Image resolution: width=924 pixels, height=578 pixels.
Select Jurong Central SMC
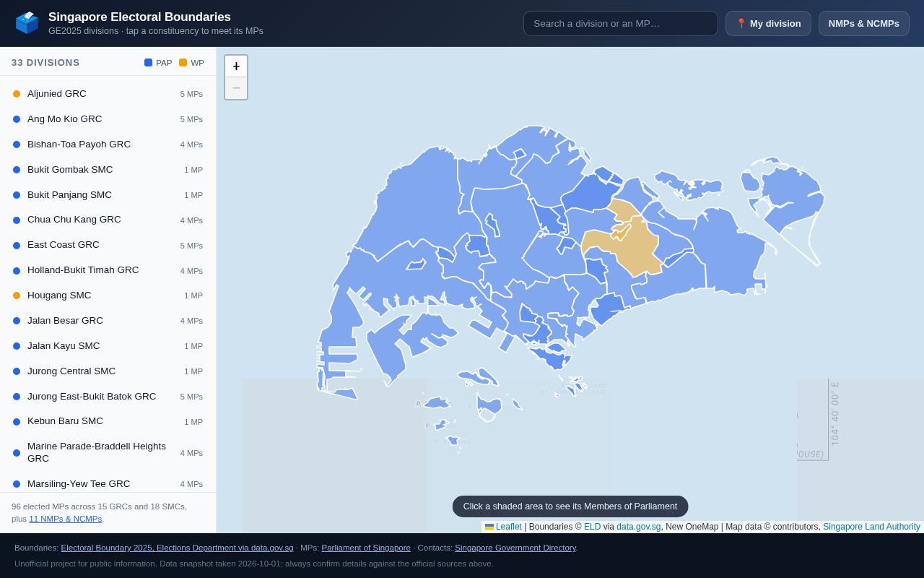point(108,371)
